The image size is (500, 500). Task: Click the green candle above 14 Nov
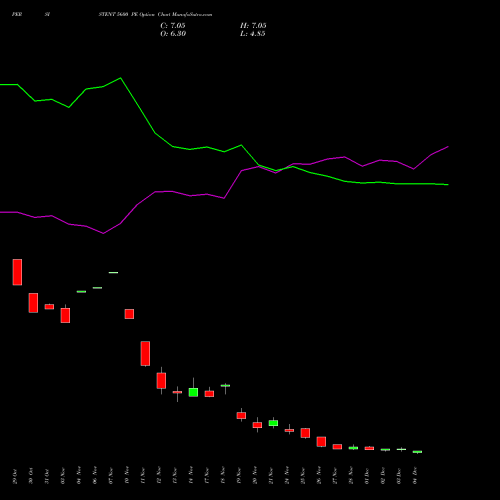click(x=193, y=392)
